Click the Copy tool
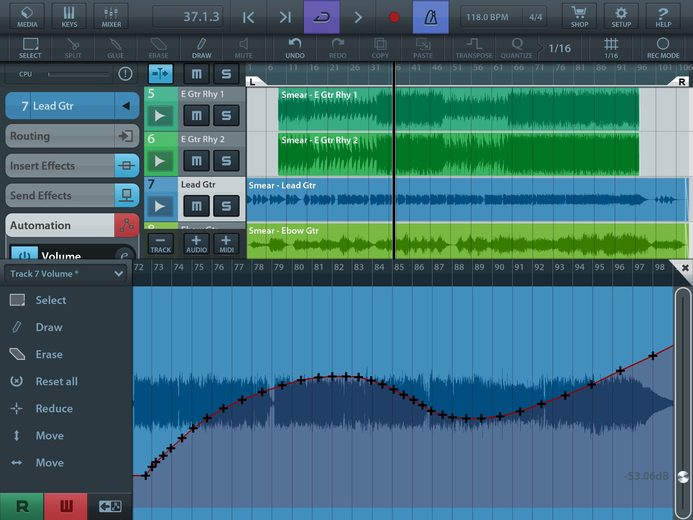The width and height of the screenshot is (693, 520). [380, 48]
